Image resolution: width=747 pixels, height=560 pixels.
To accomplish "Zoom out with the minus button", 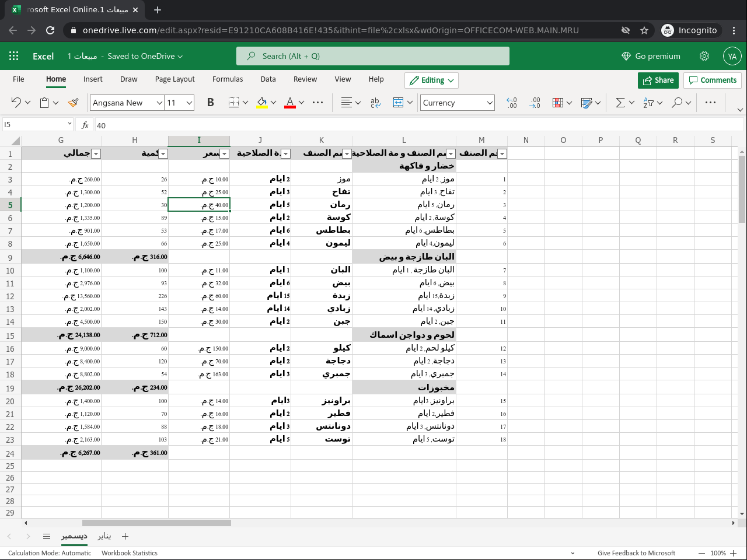I will point(701,553).
